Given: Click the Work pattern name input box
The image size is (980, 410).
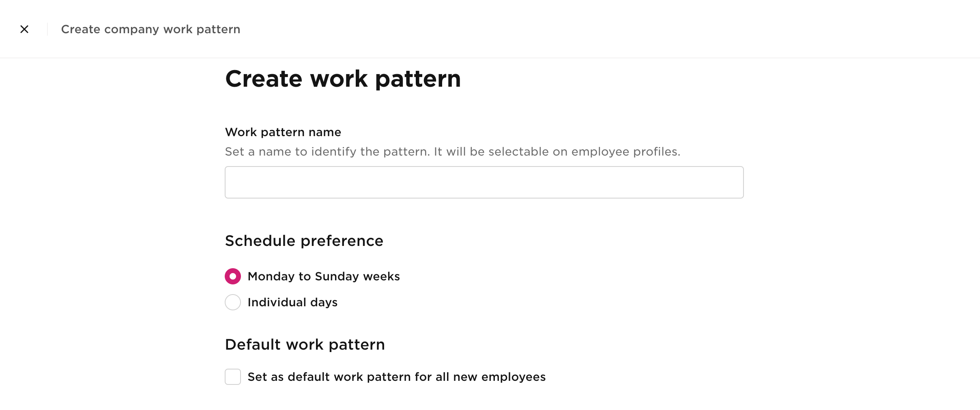Looking at the screenshot, I should point(483,182).
